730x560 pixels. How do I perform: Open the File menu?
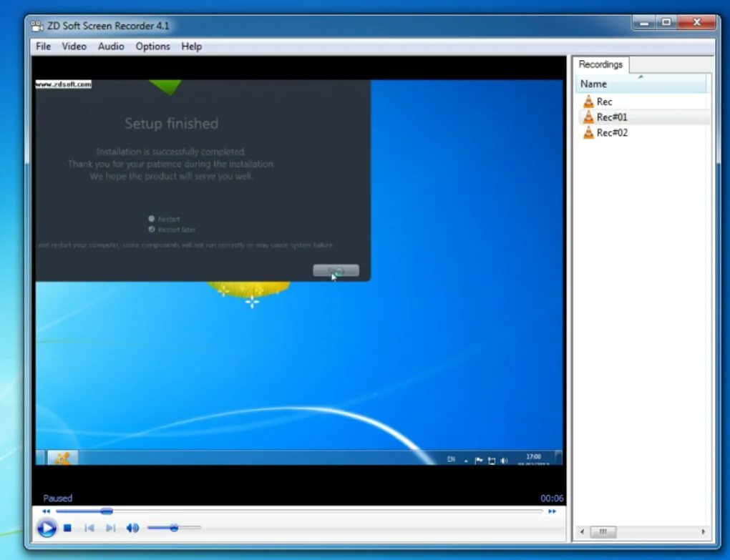43,46
